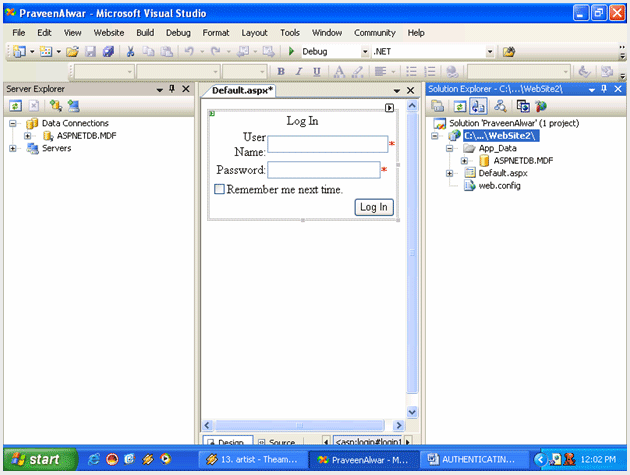630x475 pixels.
Task: Switch to the Source view tab
Action: [x=277, y=441]
